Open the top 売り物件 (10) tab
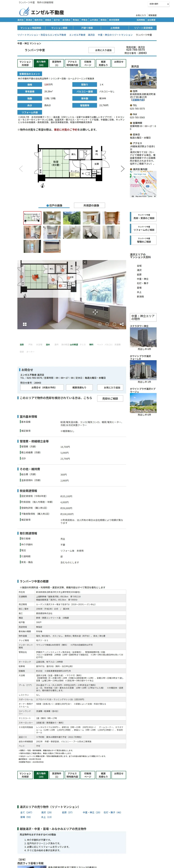 [x=41, y=63]
